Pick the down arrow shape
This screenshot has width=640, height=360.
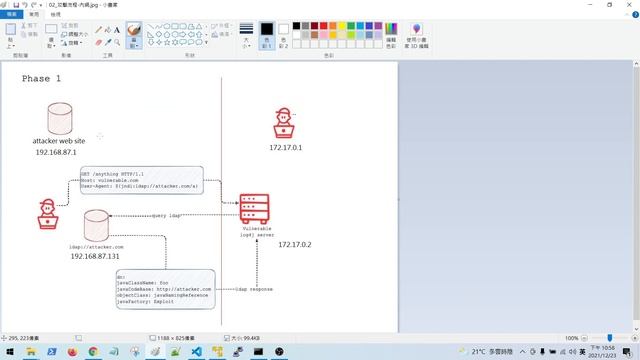[151, 42]
